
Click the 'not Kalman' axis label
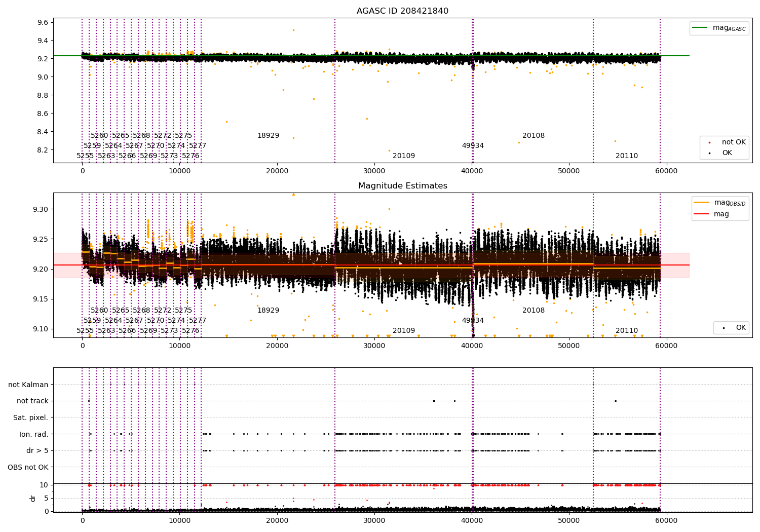tap(28, 385)
